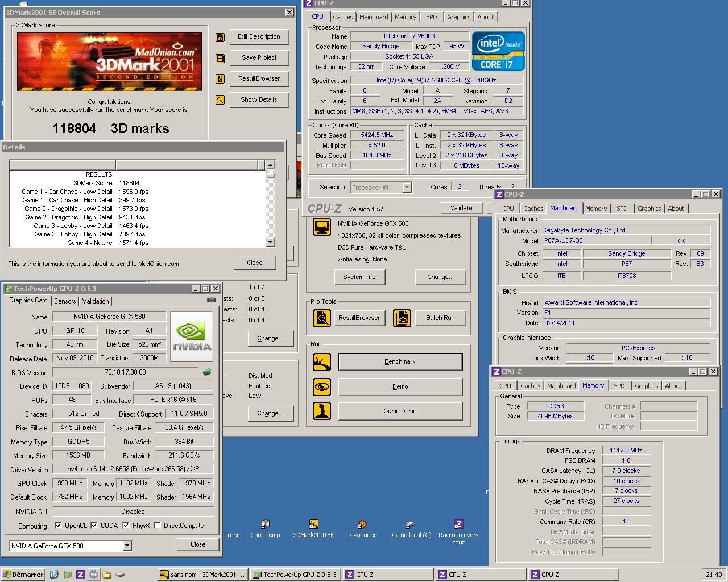The image size is (728, 582).
Task: Switch to Caches tab in top CPU-Z
Action: pyautogui.click(x=342, y=17)
